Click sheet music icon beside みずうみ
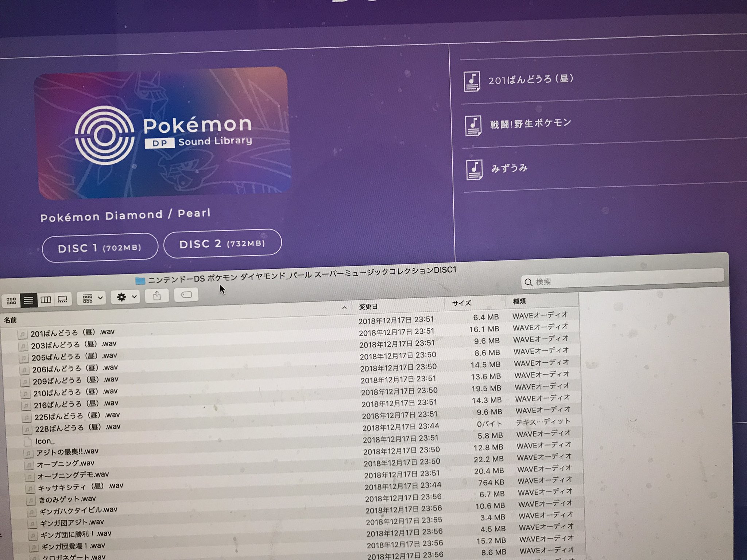Viewport: 747px width, 560px height. [x=475, y=170]
